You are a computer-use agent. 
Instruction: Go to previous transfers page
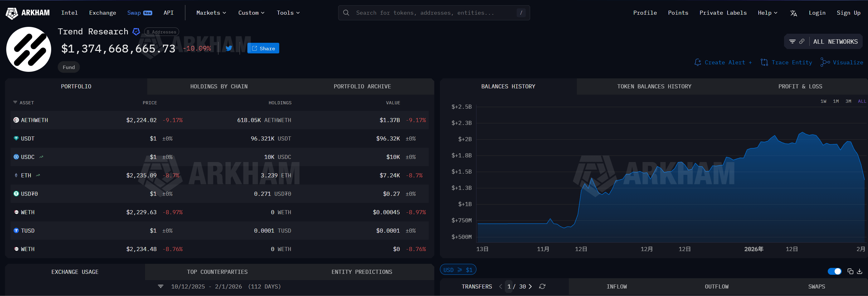click(501, 286)
